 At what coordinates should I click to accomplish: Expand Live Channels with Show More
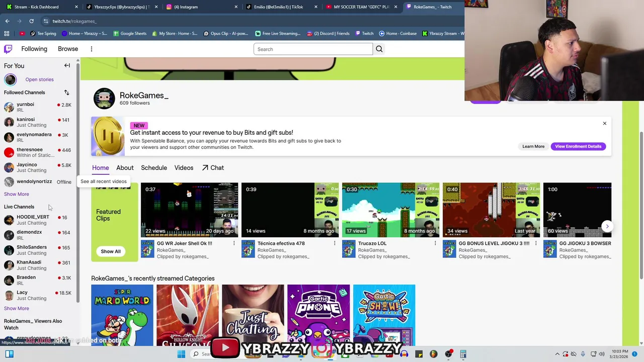coord(17,308)
